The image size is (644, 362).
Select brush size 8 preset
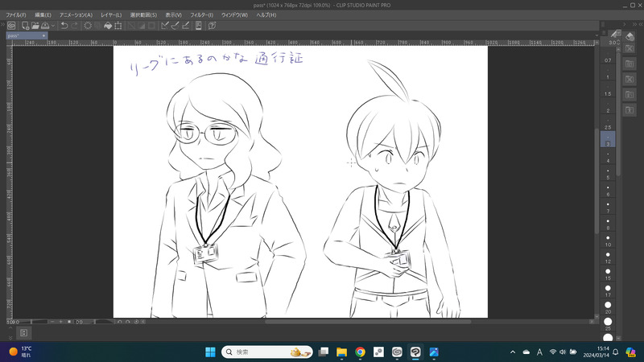click(608, 225)
